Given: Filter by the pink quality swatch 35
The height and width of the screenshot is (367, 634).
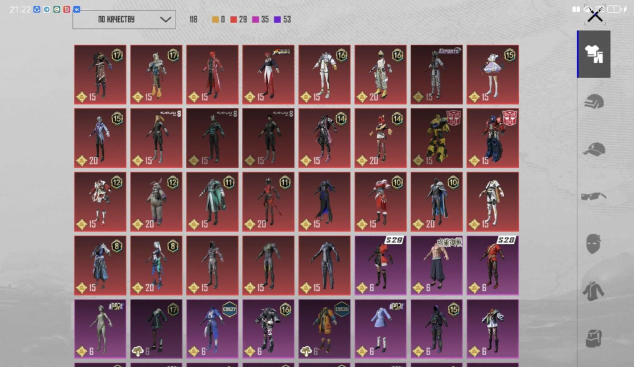Looking at the screenshot, I should click(x=260, y=19).
